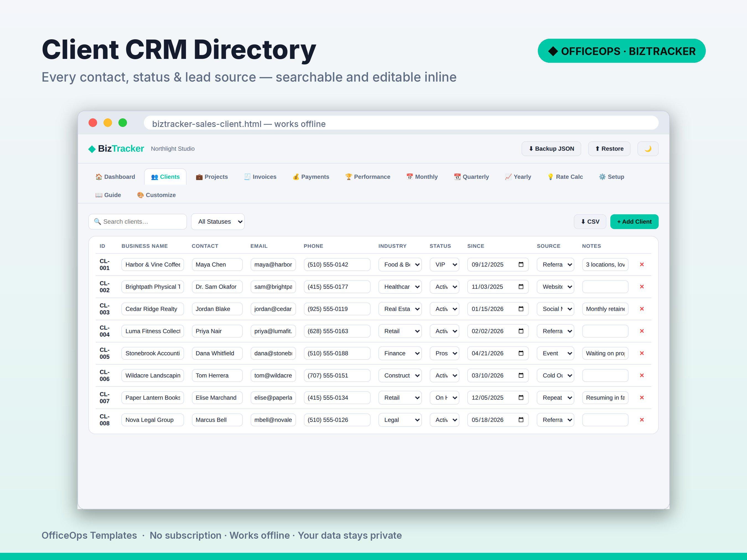Delete the Nova Legal Group row
This screenshot has width=747, height=560.
642,420
